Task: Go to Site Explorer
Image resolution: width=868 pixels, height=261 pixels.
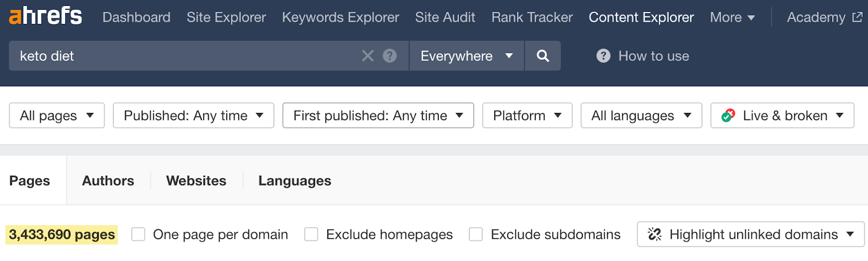Action: 226,17
